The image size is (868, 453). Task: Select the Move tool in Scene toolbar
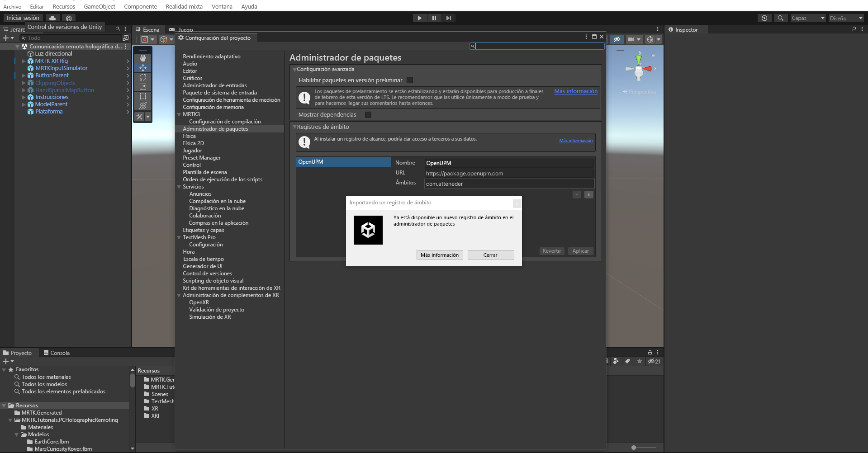tap(143, 68)
